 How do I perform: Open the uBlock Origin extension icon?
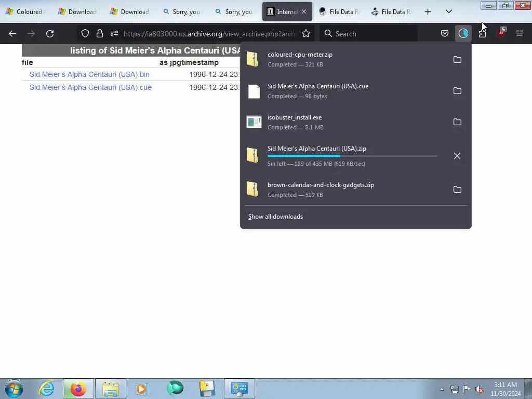pos(501,33)
